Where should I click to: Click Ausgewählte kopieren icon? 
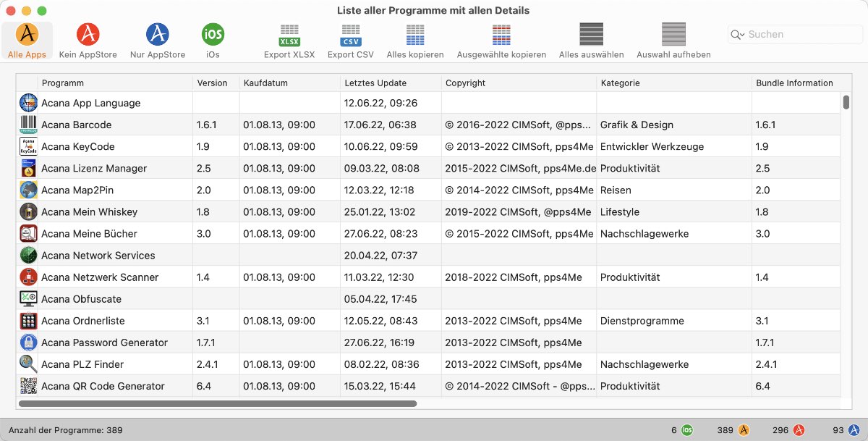click(501, 34)
